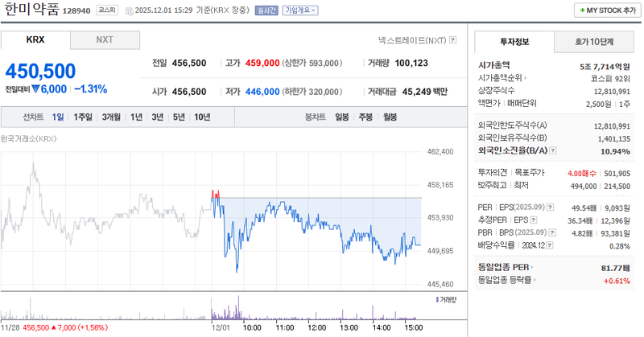Viewport: 644px width, 337px height.
Task: Click the 코스피 92위 rank value
Action: point(610,79)
